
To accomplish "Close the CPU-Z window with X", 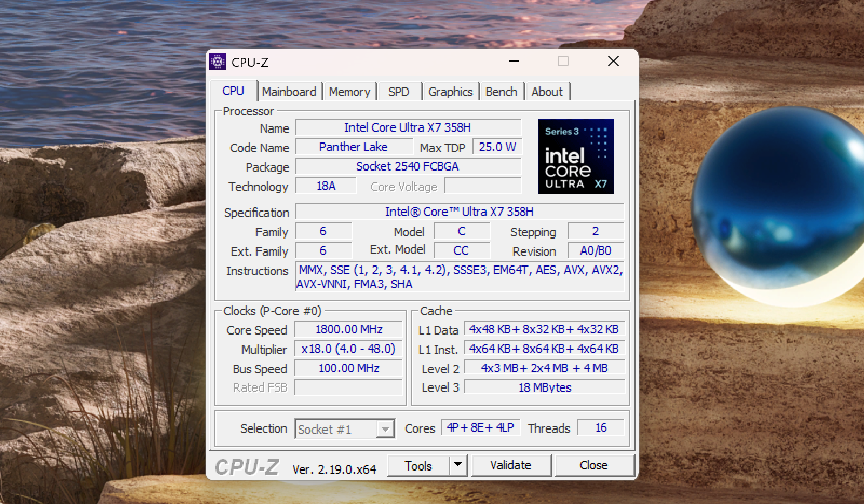I will click(x=613, y=62).
